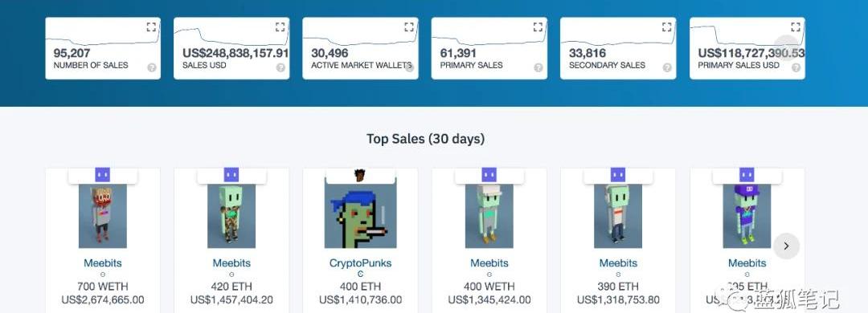Open help for Secondary Sales stat
Image resolution: width=868 pixels, height=313 pixels.
pos(667,67)
